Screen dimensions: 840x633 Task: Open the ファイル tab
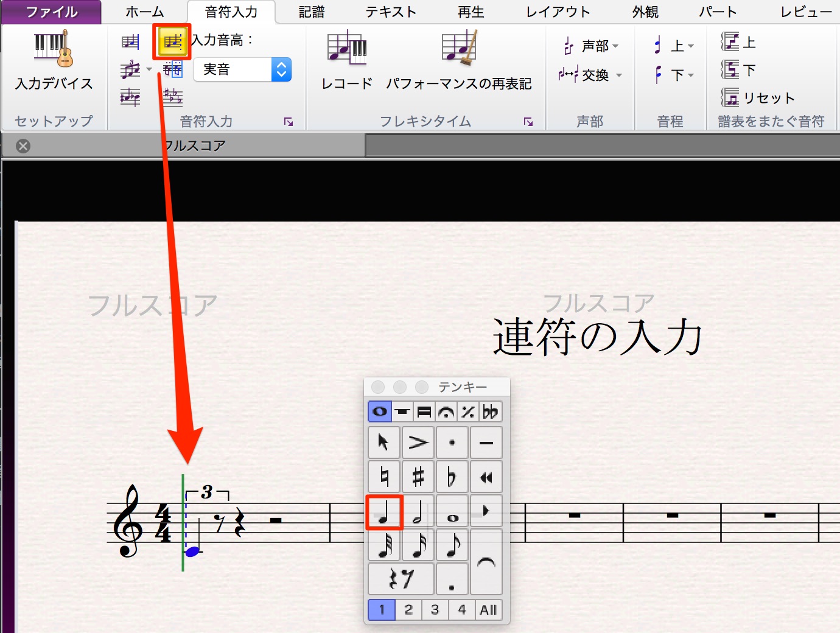51,12
